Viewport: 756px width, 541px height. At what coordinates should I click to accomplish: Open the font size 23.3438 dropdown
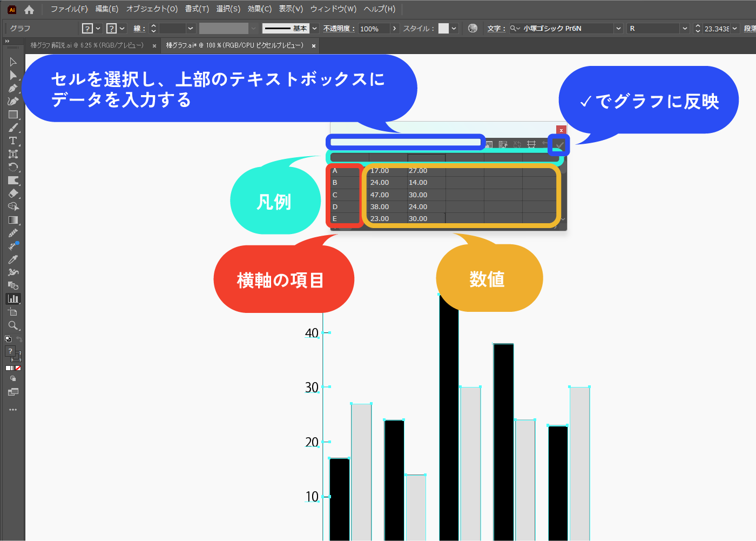click(734, 28)
